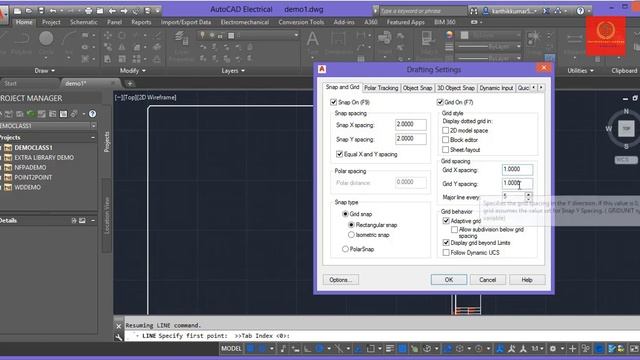Uncheck Equal X and Y spacing
640x360 pixels.
click(339, 154)
